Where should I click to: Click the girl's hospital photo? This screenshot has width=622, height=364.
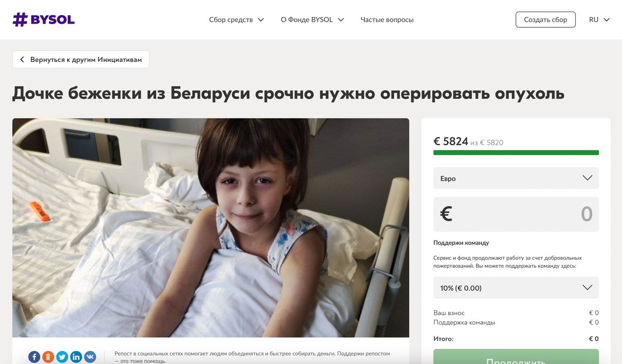(210, 227)
